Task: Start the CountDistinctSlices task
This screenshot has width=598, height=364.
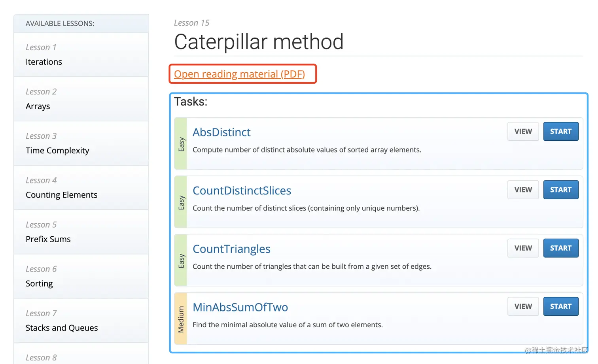Action: (560, 190)
